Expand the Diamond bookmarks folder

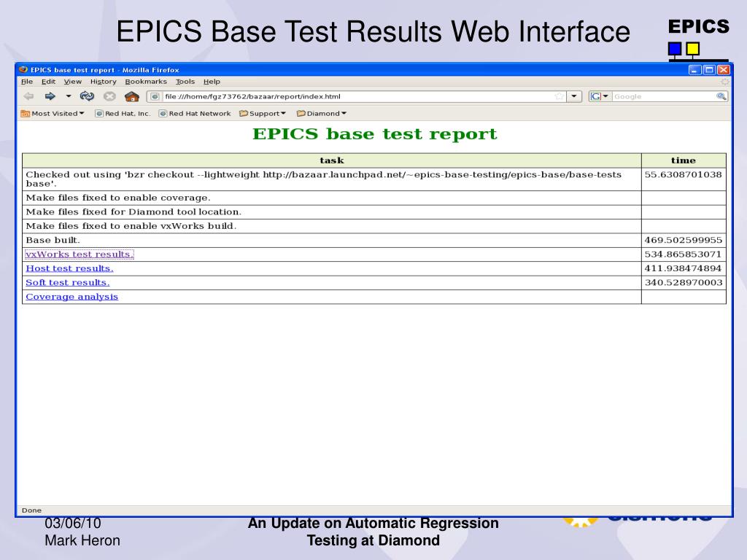322,114
